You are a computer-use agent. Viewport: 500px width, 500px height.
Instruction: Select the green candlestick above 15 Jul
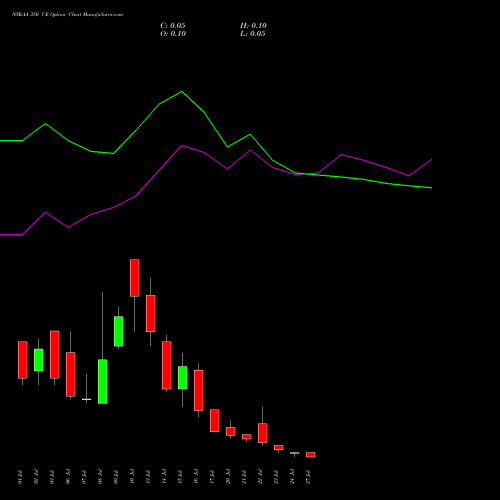(x=183, y=378)
